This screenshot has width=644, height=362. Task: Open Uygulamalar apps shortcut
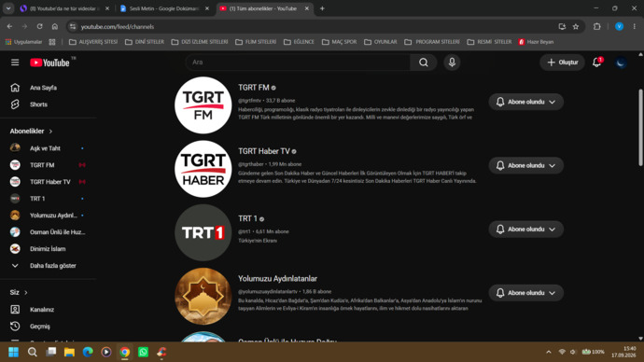coord(24,42)
